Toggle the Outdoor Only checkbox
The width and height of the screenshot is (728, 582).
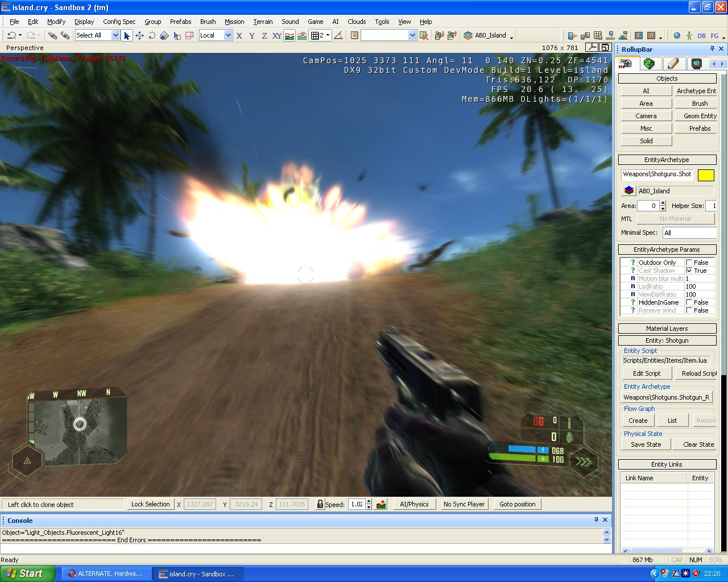pyautogui.click(x=689, y=263)
